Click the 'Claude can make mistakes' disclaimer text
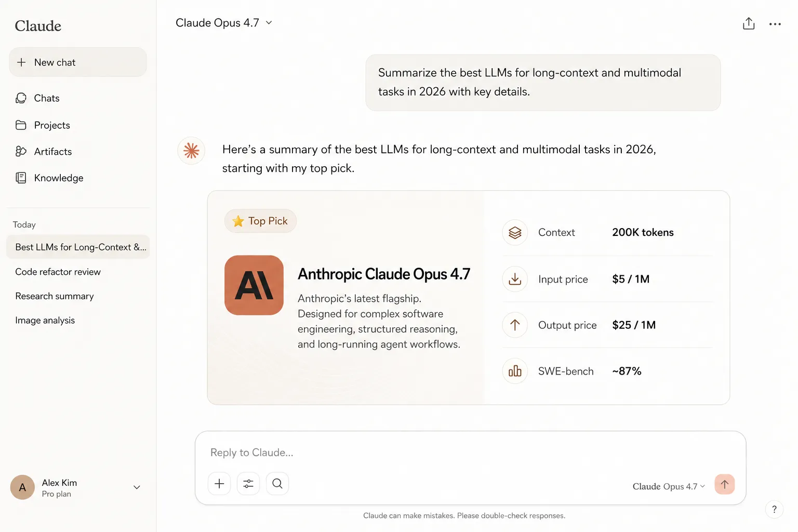 coord(464,515)
